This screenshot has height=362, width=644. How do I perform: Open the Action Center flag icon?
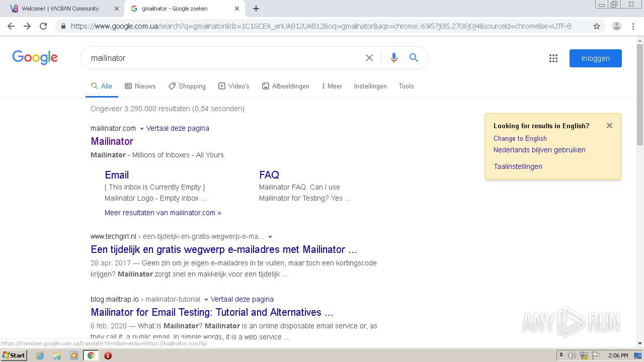pos(596,355)
